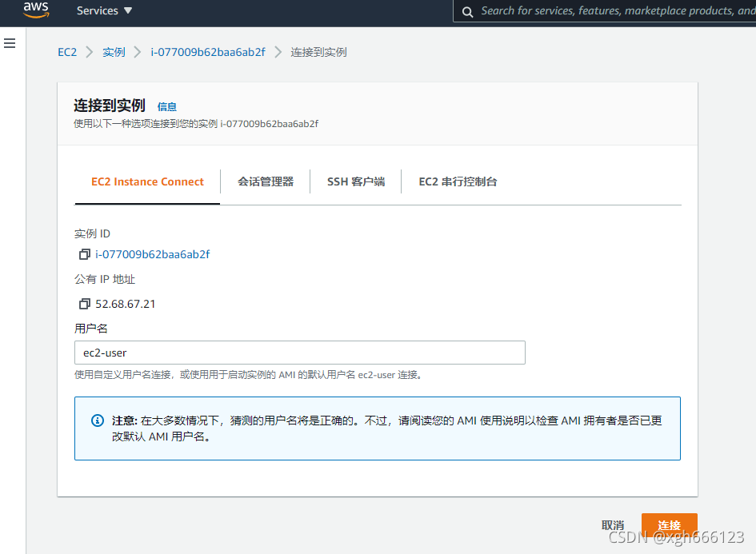Click the 连接 orange button

coord(669,525)
